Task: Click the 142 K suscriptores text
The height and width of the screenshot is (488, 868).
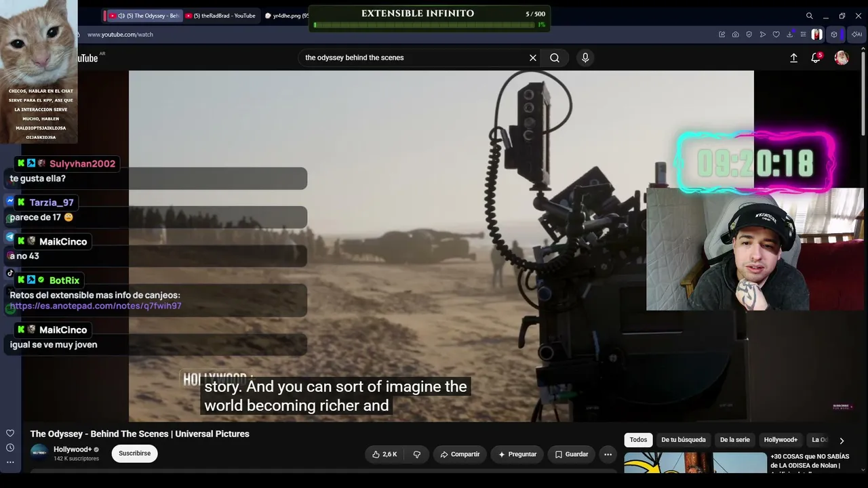Action: (76, 459)
